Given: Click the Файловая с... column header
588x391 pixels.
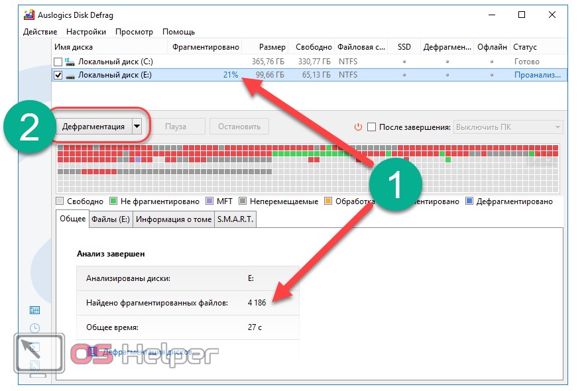Looking at the screenshot, I should point(361,47).
